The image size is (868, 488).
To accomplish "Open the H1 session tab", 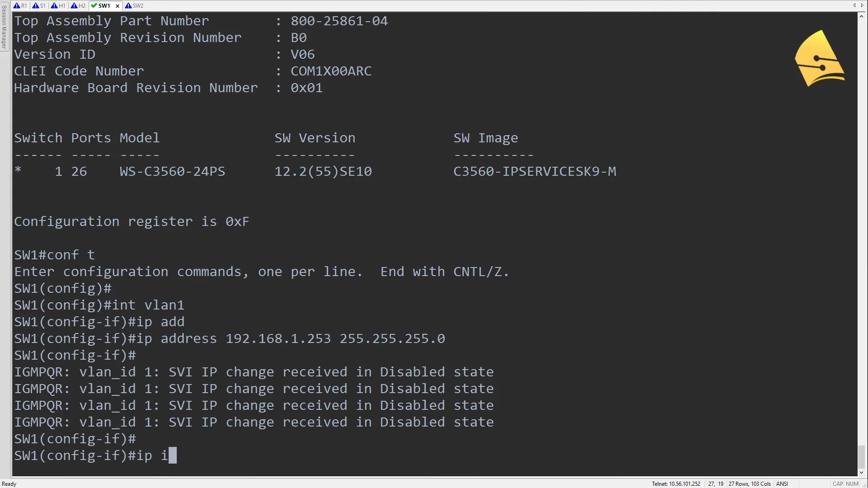I will coord(59,6).
